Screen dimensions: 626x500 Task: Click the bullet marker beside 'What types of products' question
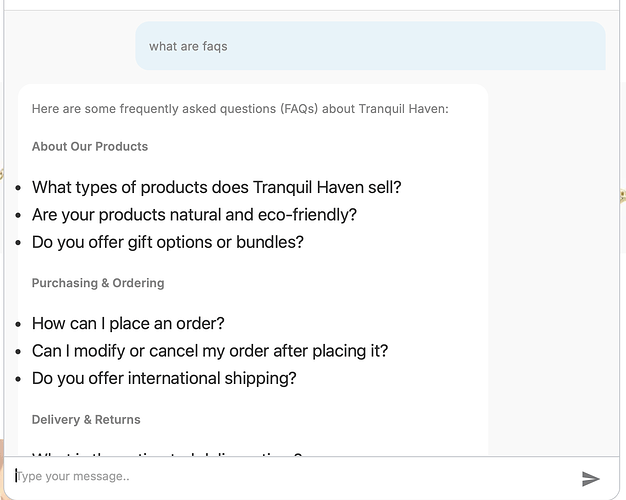coord(18,188)
